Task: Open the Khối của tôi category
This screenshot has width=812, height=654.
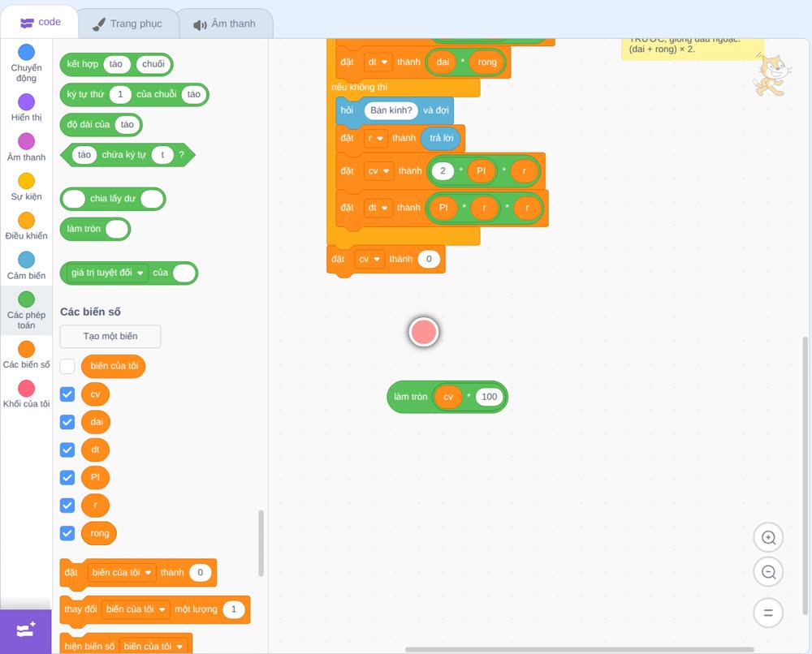Action: [27, 394]
